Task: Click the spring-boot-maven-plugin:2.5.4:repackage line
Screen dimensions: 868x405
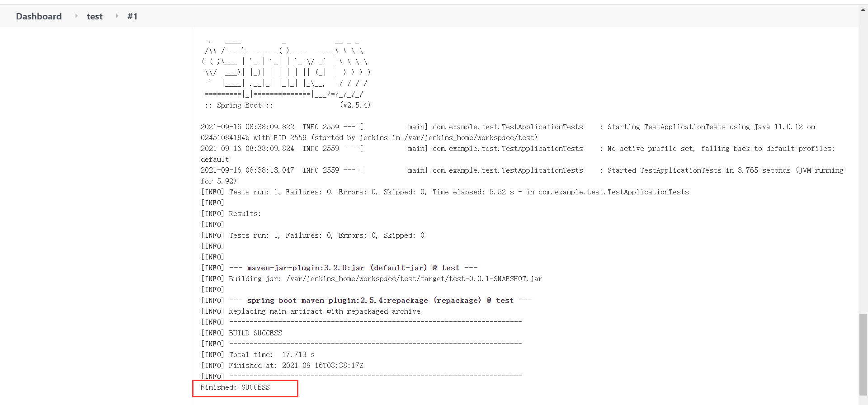Action: click(366, 301)
